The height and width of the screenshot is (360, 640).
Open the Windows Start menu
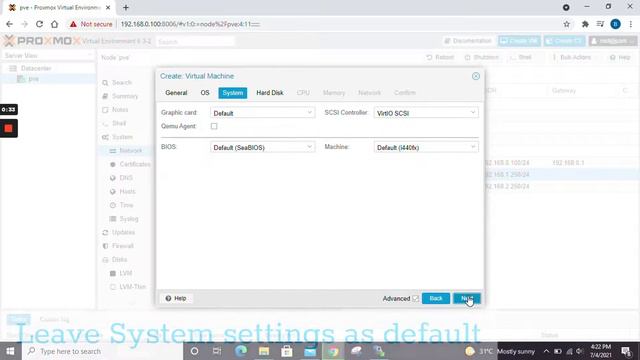coord(11,351)
